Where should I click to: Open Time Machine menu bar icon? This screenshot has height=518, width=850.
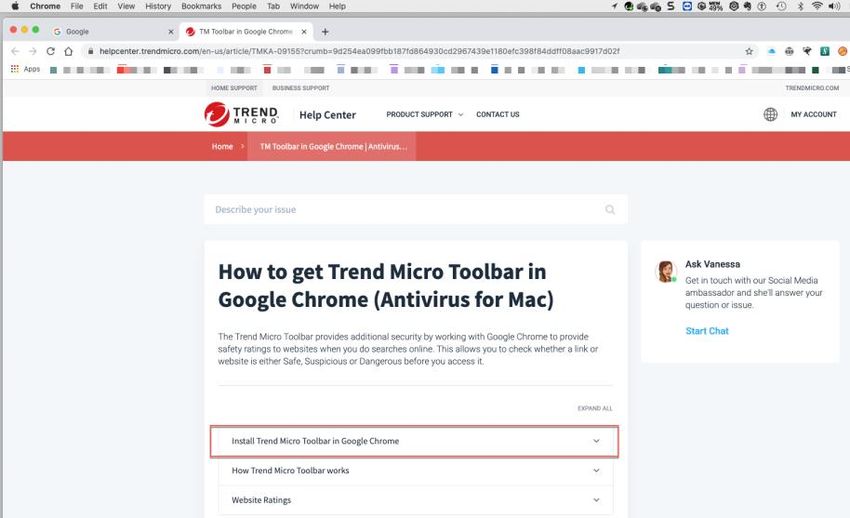pos(781,6)
